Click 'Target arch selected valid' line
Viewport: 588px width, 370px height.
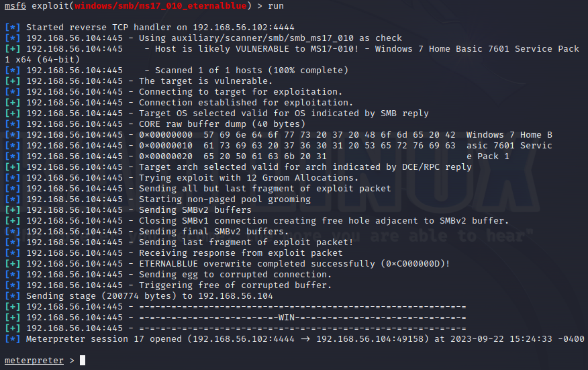point(238,167)
